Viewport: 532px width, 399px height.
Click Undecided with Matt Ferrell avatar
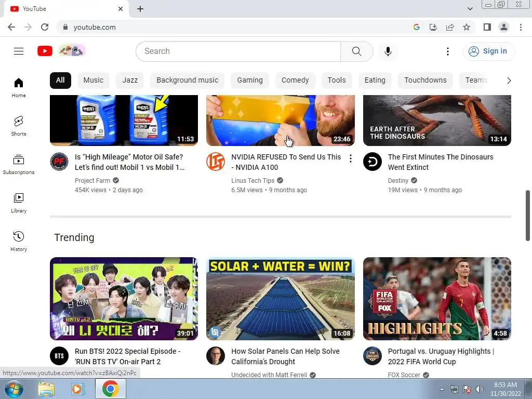pos(216,355)
